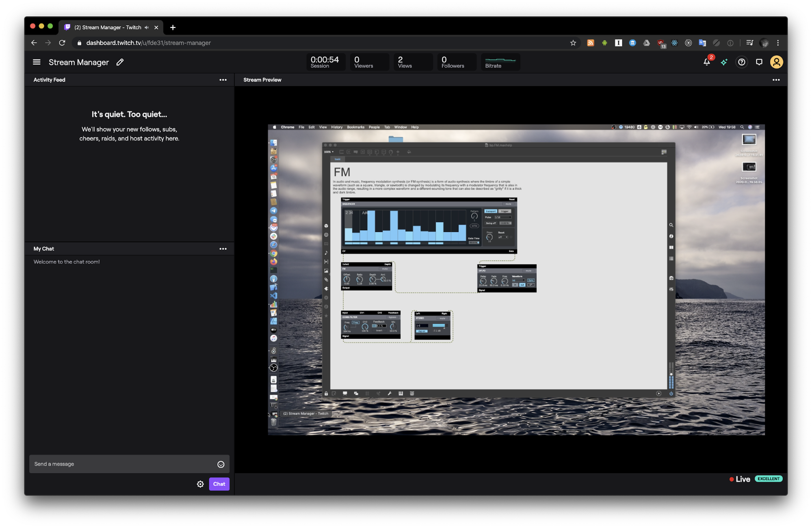Click the Live status indicator

tap(740, 479)
